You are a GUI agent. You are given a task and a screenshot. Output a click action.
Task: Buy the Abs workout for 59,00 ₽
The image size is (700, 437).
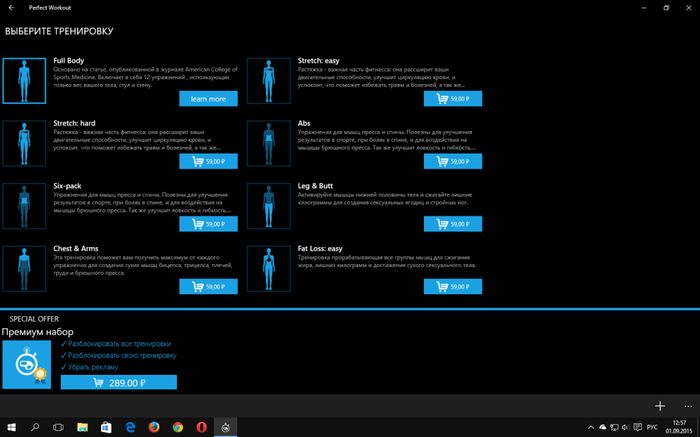coord(452,161)
